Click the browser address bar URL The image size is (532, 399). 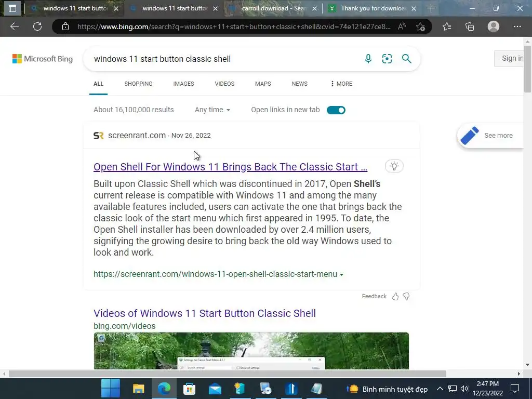coord(234,26)
